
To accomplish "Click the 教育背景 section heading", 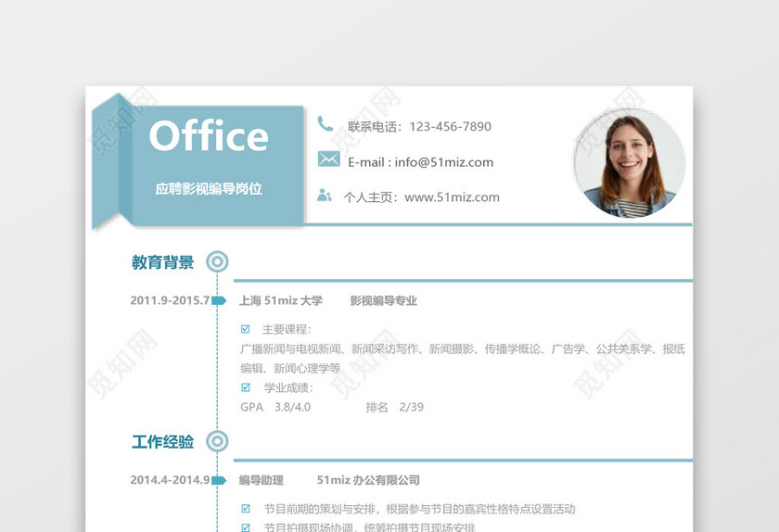I will (x=163, y=261).
